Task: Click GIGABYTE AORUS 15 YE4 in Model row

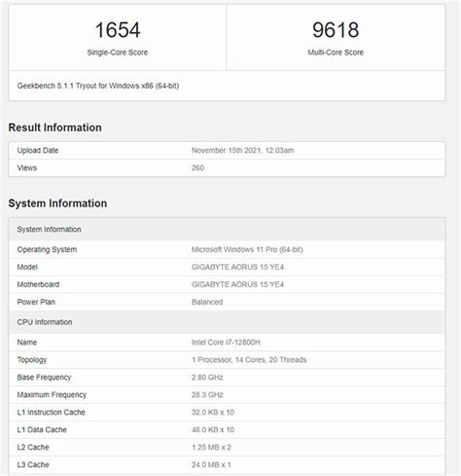Action: pyautogui.click(x=237, y=267)
